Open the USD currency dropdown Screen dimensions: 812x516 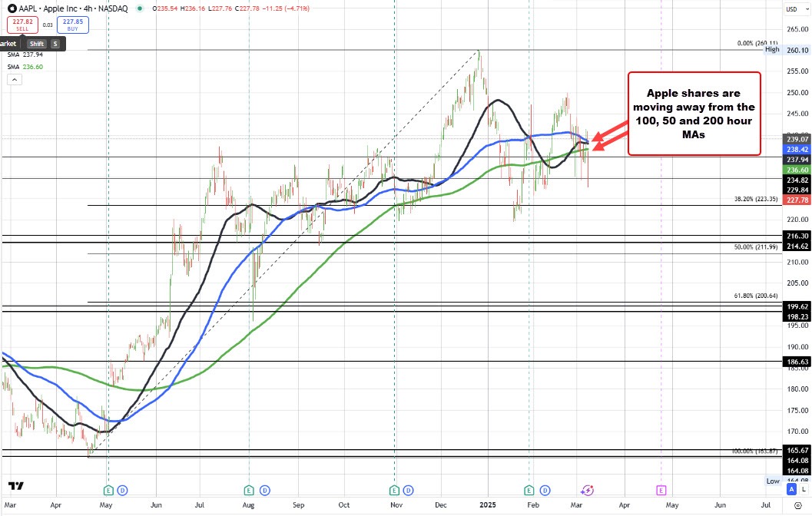tap(792, 9)
